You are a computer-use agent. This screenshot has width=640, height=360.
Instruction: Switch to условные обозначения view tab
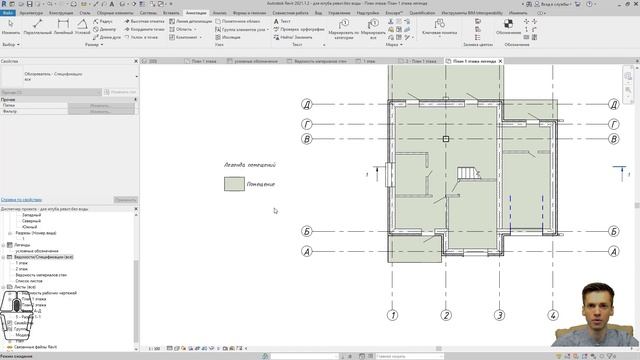click(x=253, y=61)
